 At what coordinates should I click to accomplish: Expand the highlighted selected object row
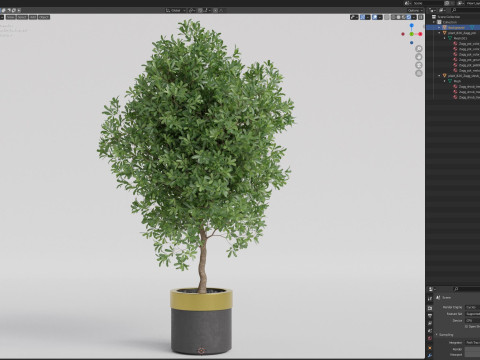tap(439, 27)
